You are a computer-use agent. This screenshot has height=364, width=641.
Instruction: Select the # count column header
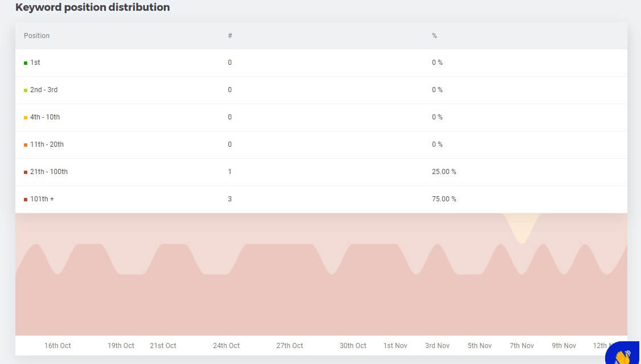(x=230, y=36)
